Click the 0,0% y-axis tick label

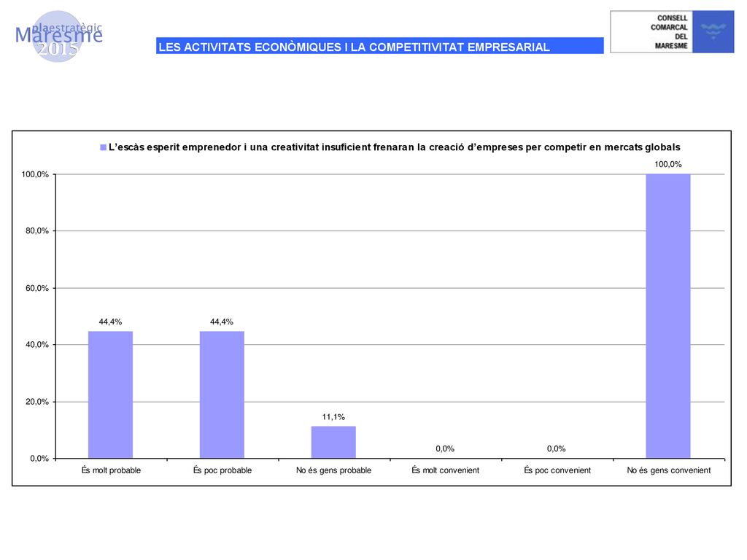click(39, 459)
